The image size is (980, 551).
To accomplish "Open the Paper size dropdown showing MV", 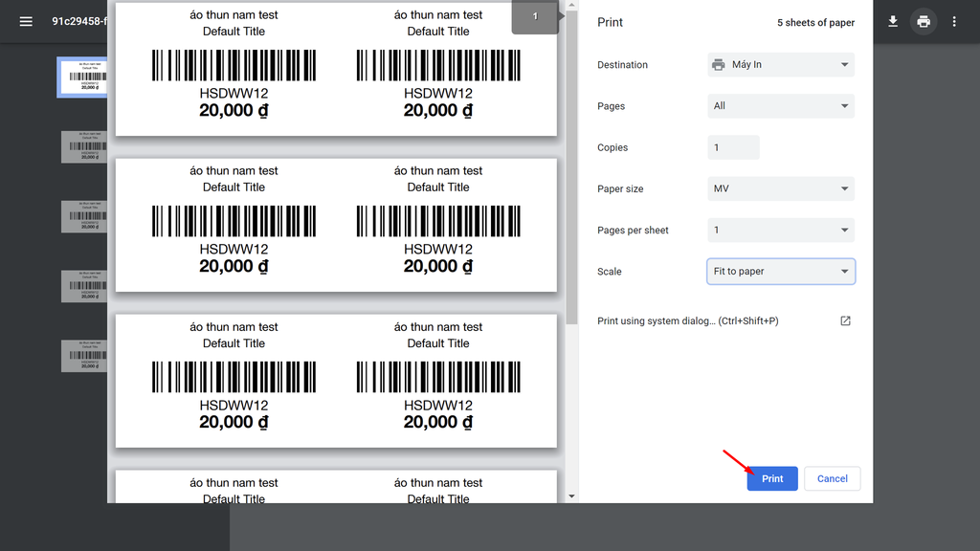I will click(x=781, y=188).
